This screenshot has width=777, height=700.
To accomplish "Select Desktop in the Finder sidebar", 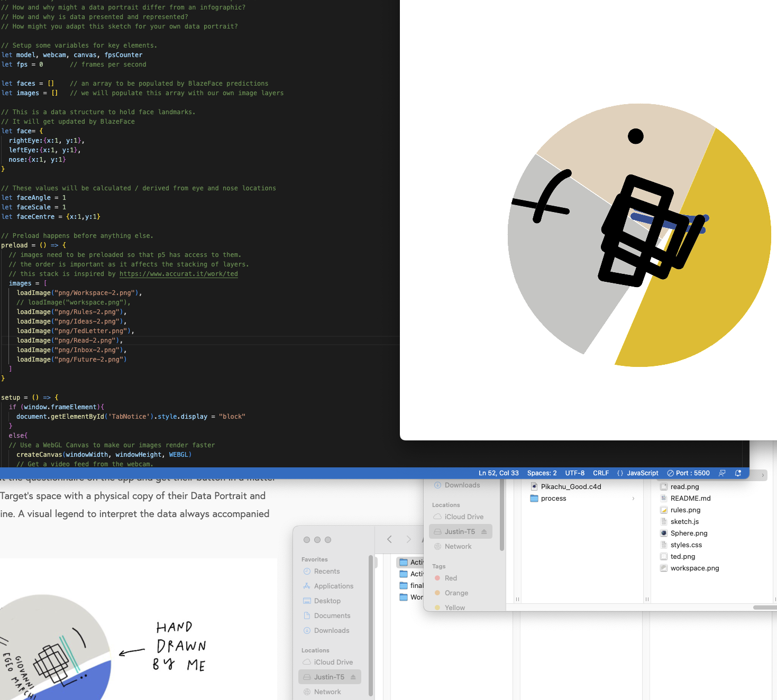I will [x=327, y=601].
